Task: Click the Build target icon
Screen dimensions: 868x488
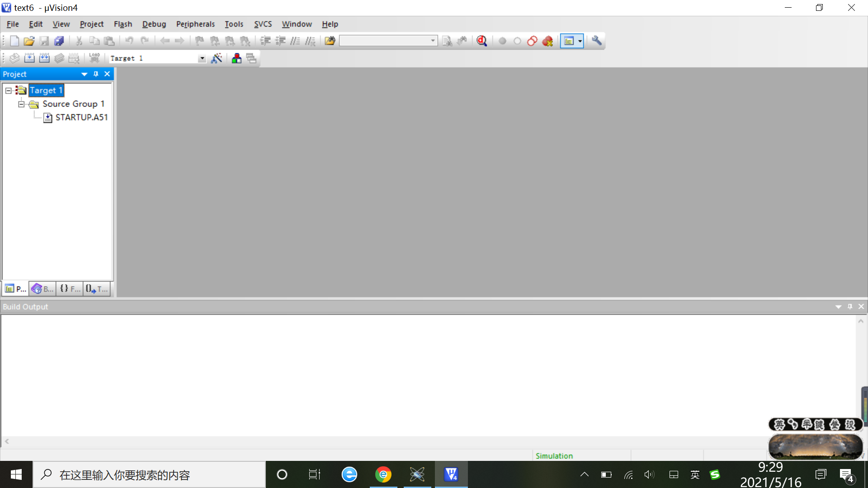Action: pos(29,58)
